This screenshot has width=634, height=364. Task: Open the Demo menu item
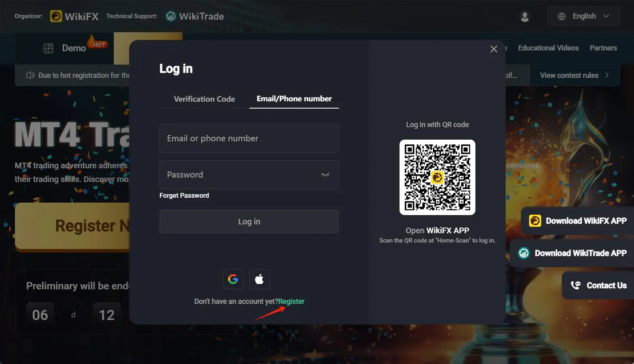(74, 48)
